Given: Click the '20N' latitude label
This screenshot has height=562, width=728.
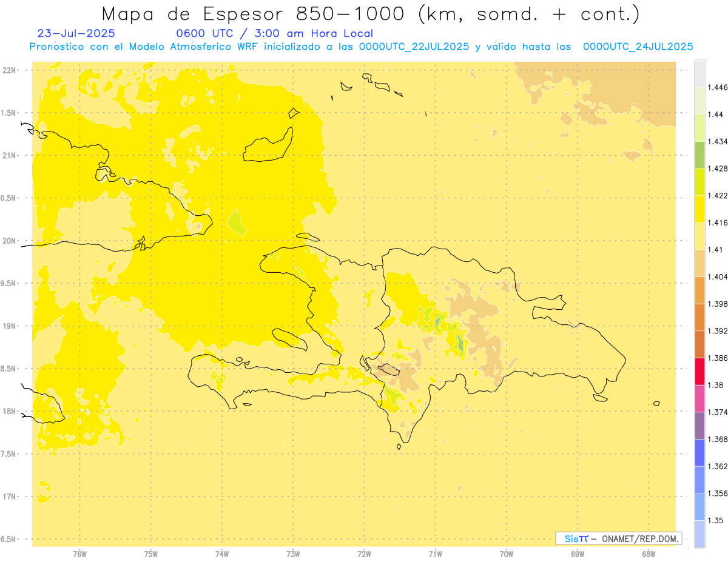Looking at the screenshot, I should pyautogui.click(x=10, y=241).
